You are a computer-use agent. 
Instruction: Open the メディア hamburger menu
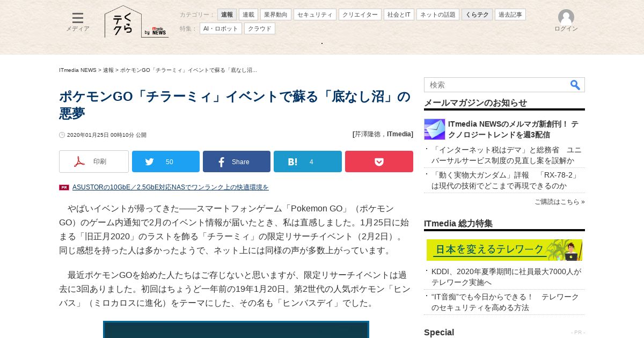78,22
